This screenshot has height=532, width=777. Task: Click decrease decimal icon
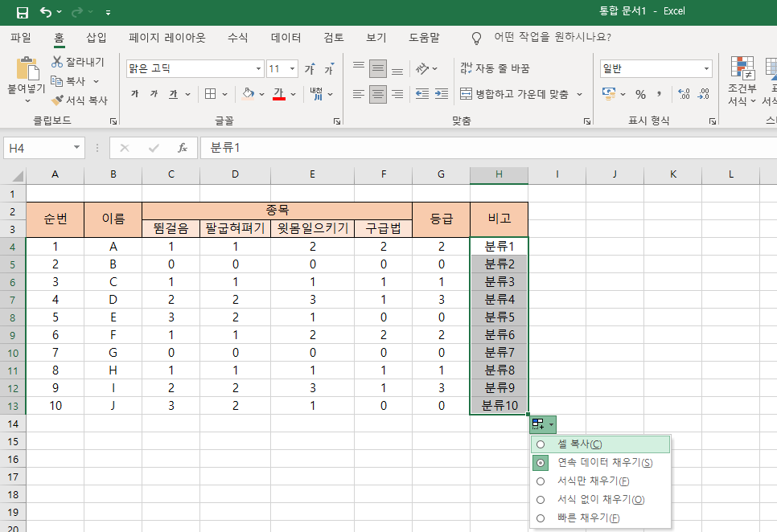[703, 93]
